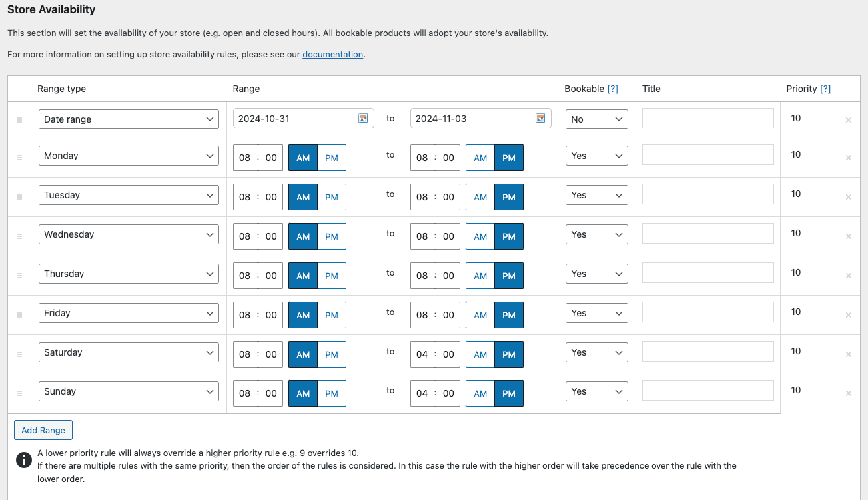Open the Bookable dropdown for the Date range rule
The height and width of the screenshot is (500, 868).
[x=596, y=119]
